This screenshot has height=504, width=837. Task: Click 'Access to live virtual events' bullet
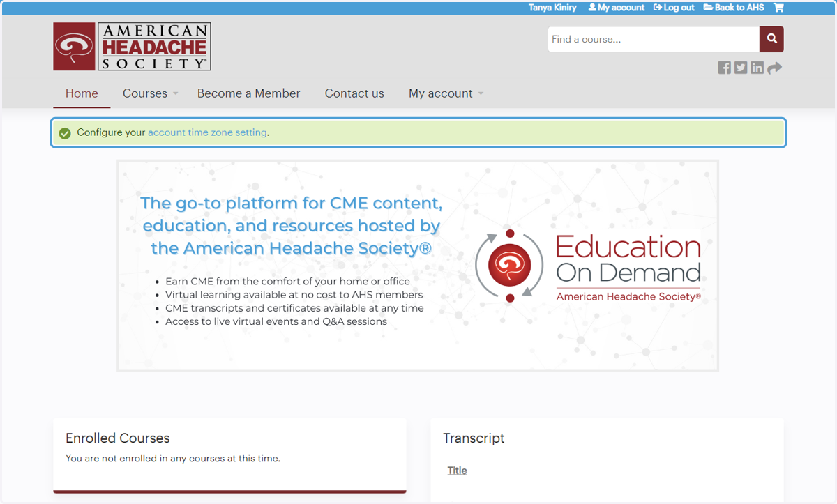[x=276, y=321]
